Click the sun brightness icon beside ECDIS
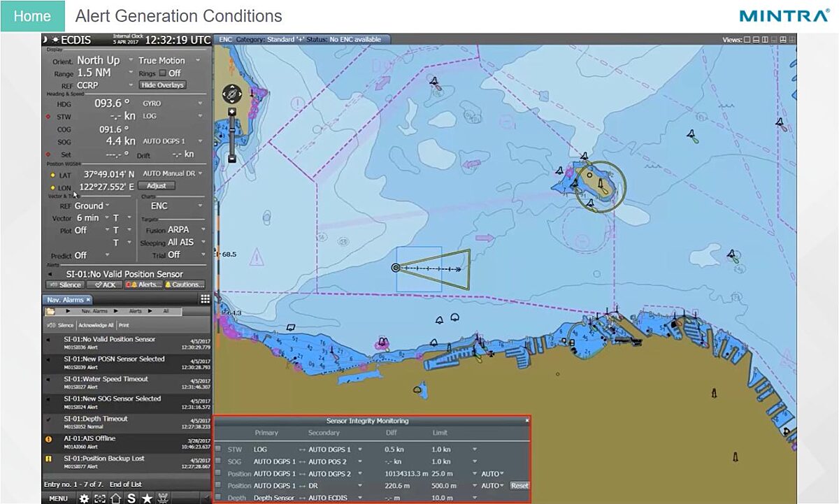Screen dimensions: 839x504 [55, 40]
